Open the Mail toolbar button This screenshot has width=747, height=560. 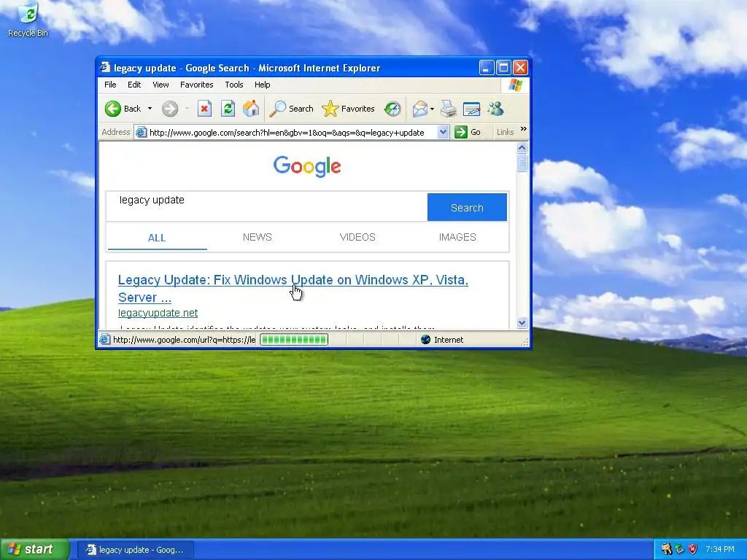point(419,109)
